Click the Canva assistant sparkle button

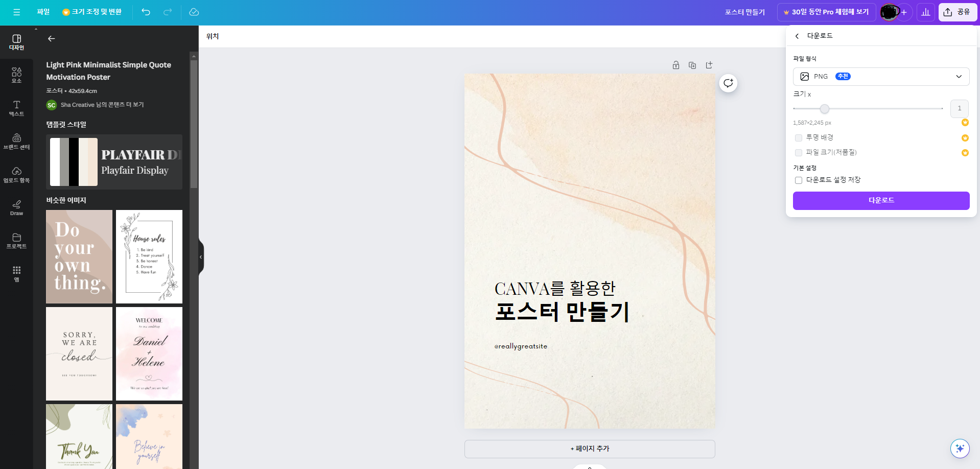point(960,449)
